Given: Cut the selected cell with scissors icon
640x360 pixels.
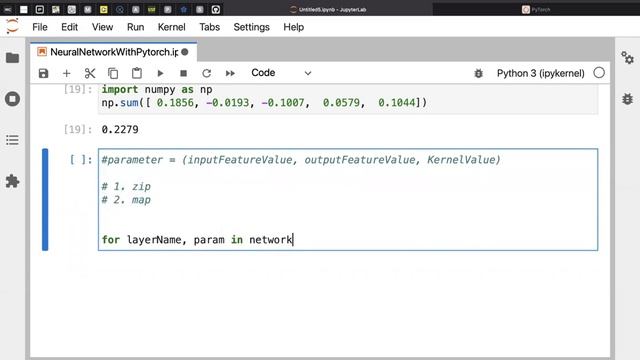Looking at the screenshot, I should click(90, 73).
